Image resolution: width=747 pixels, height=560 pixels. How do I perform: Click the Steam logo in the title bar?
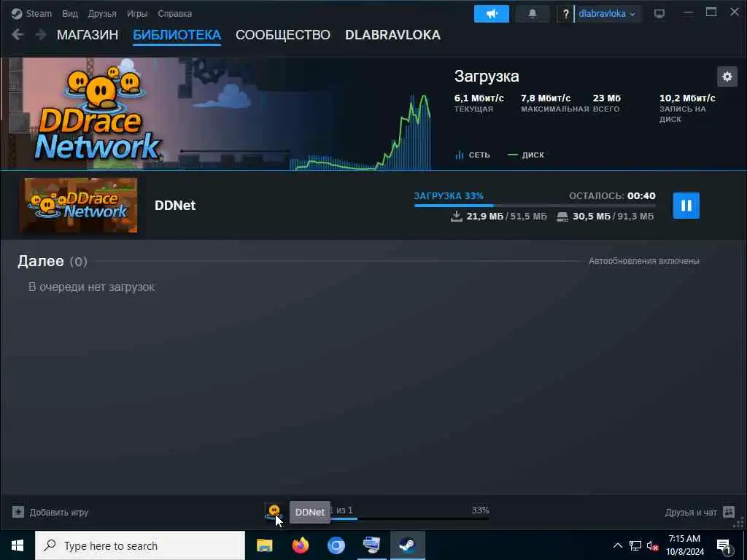point(17,13)
